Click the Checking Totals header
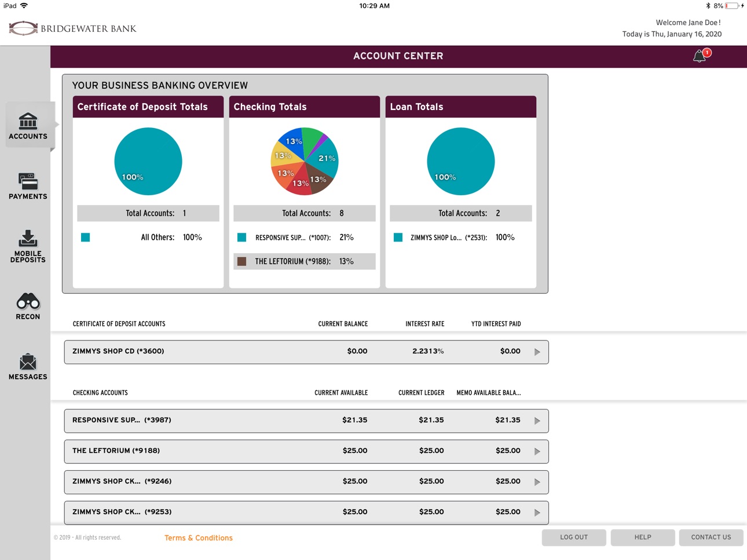This screenshot has height=560, width=747. pos(305,107)
